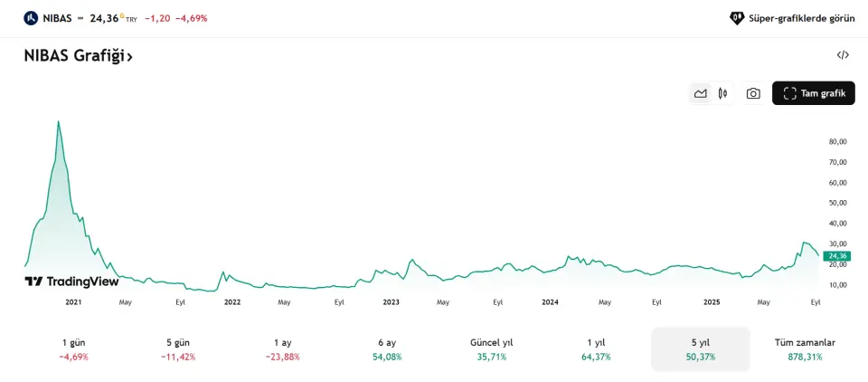This screenshot has width=868, height=382.
Task: Click the Süper-grafikler diamond icon
Action: click(737, 18)
